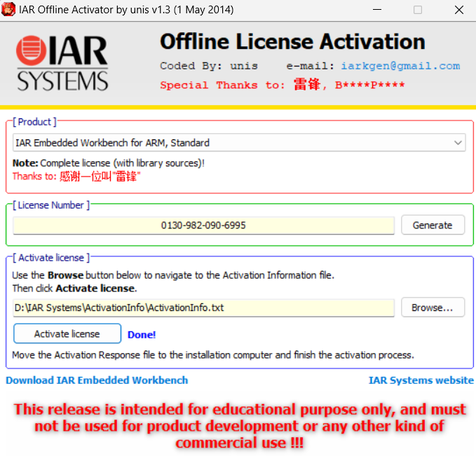Click the license number field 0130-982-090-6995

pos(203,226)
